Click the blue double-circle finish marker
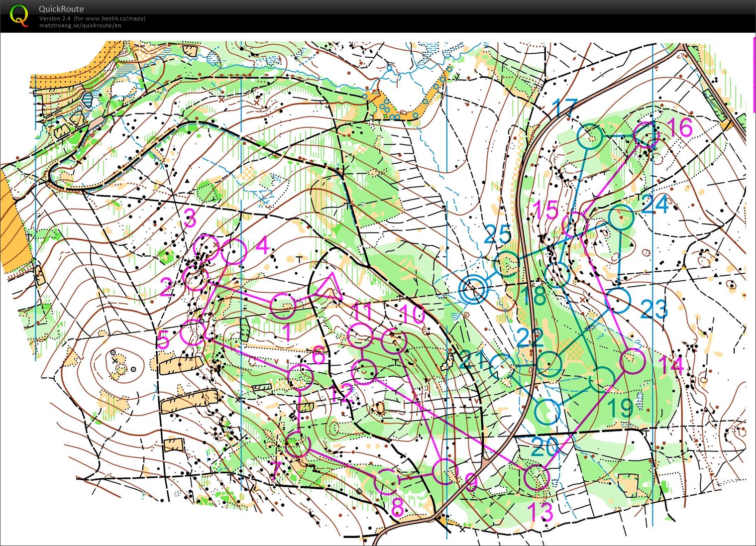 coord(473,289)
